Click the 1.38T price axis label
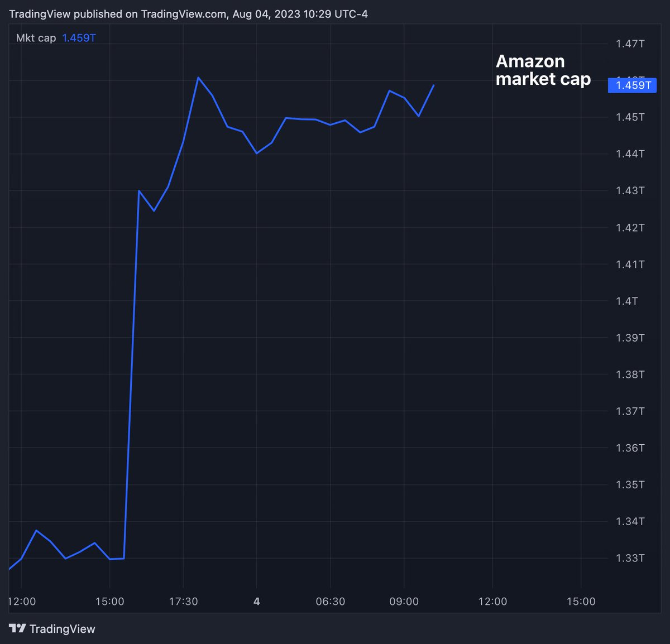The width and height of the screenshot is (670, 644). [630, 374]
